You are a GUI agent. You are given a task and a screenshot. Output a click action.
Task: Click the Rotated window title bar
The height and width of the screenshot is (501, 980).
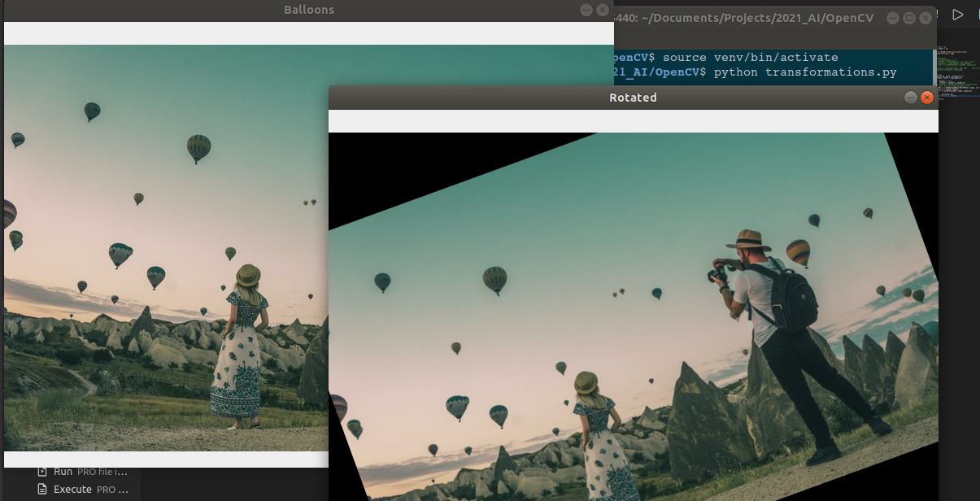click(633, 98)
